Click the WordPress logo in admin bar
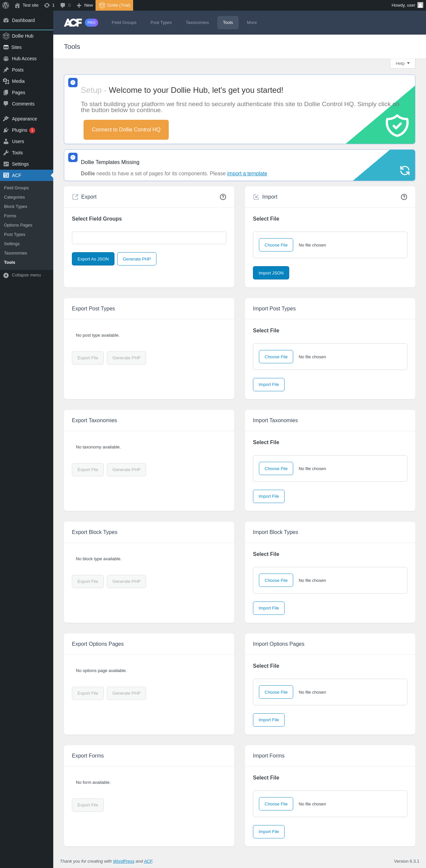Image resolution: width=426 pixels, height=868 pixels. tap(6, 5)
